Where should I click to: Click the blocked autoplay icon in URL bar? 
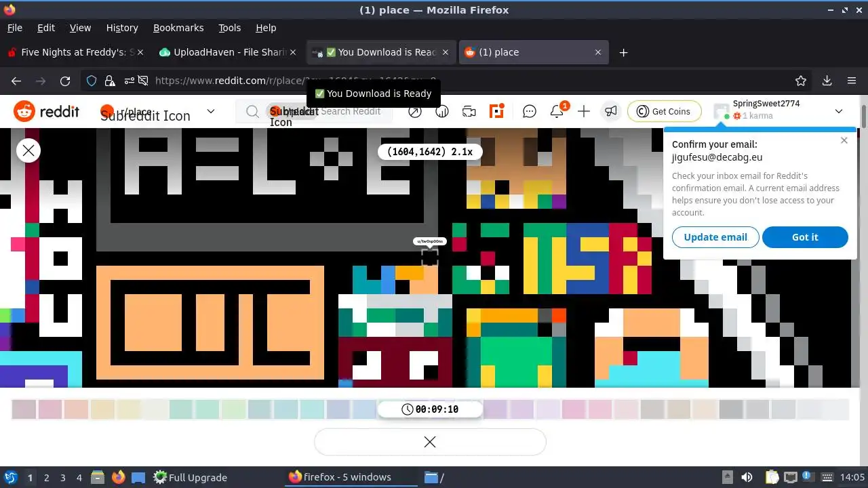click(x=143, y=81)
